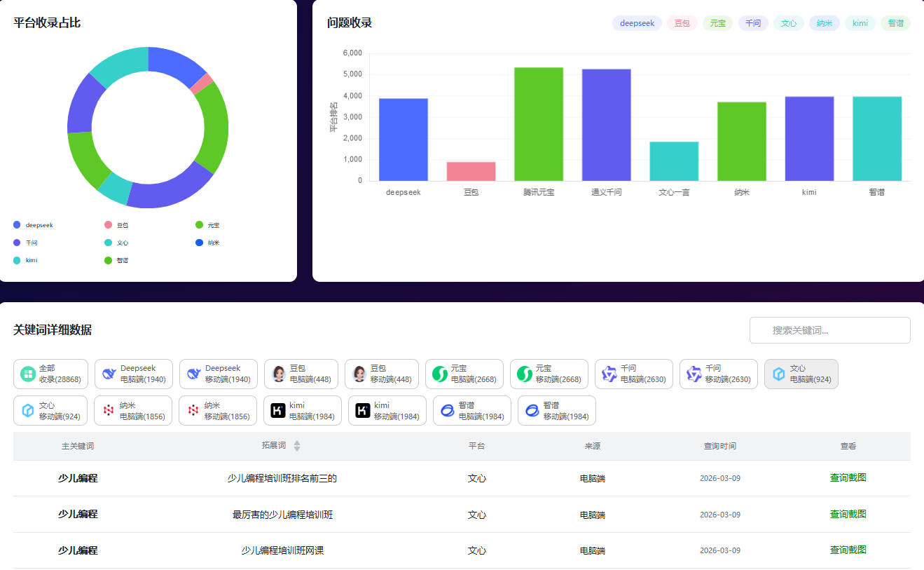Click the 纳米 bar in 问题收录 chart
The image size is (924, 570).
pyautogui.click(x=742, y=142)
